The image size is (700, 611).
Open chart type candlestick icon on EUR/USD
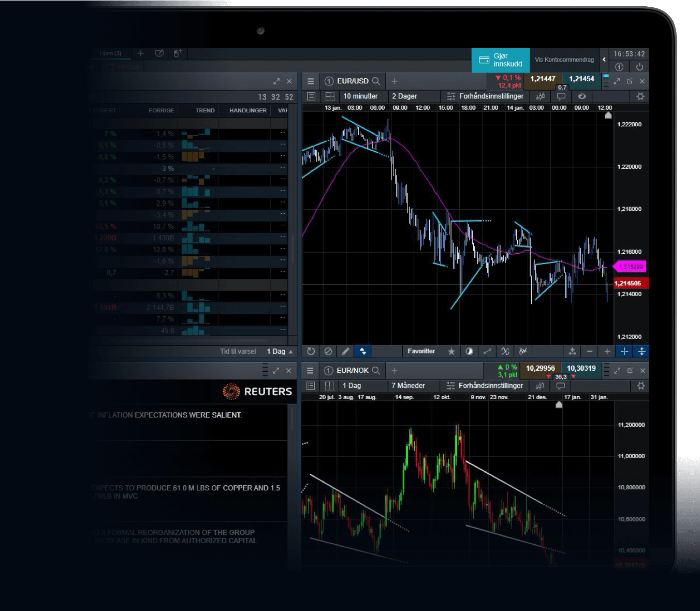click(x=540, y=96)
